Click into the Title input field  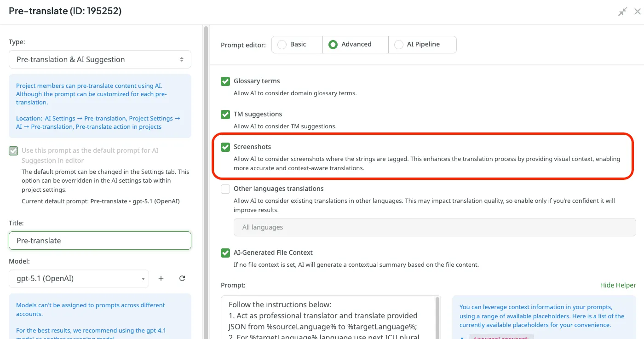click(x=100, y=241)
